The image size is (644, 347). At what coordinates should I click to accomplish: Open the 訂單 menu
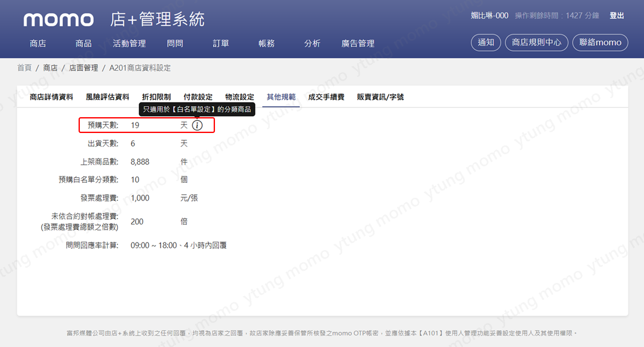pos(221,43)
